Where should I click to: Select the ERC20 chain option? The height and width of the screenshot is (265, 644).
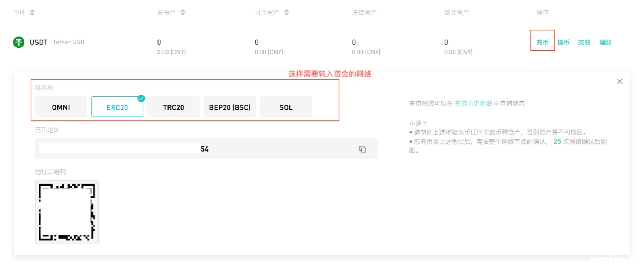click(117, 107)
